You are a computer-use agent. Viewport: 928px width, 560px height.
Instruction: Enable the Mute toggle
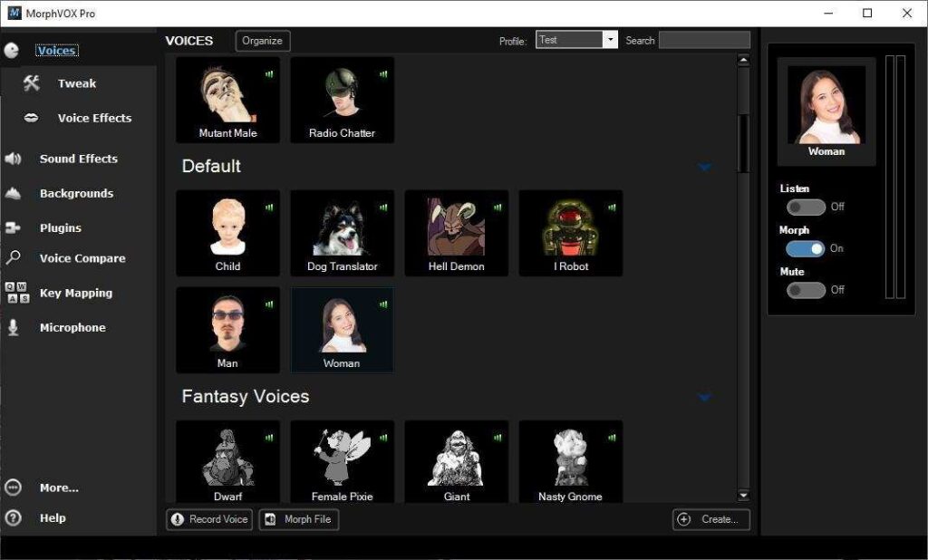805,290
